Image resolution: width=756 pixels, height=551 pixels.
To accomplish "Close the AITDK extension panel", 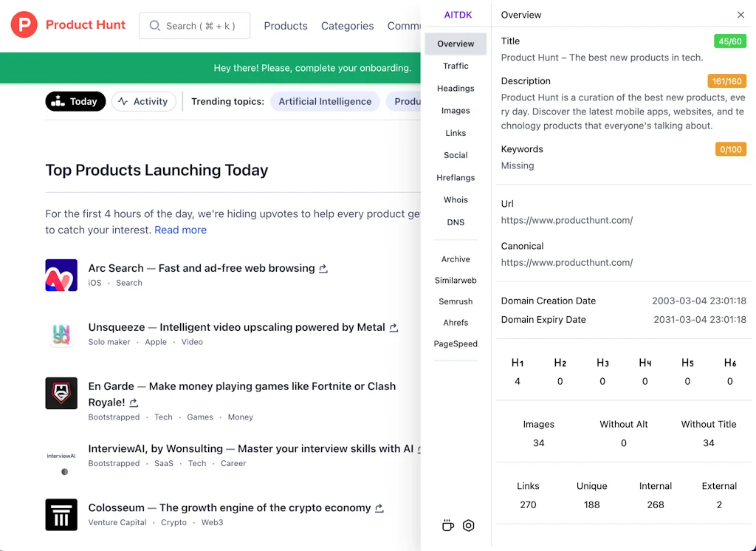I will 740,14.
